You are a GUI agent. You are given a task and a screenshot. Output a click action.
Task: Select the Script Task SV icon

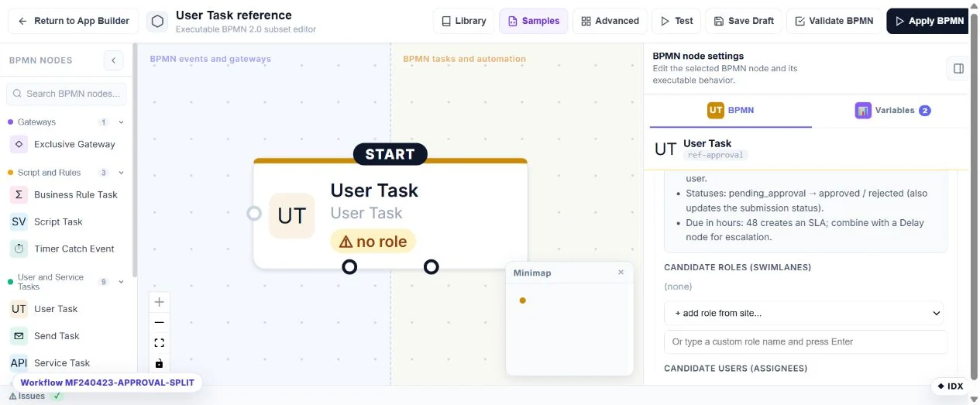coord(19,221)
